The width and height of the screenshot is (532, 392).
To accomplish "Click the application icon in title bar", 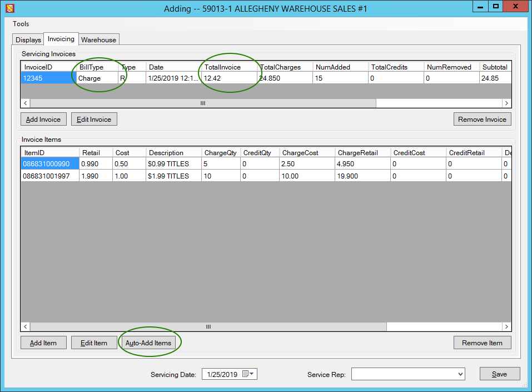I will click(10, 8).
